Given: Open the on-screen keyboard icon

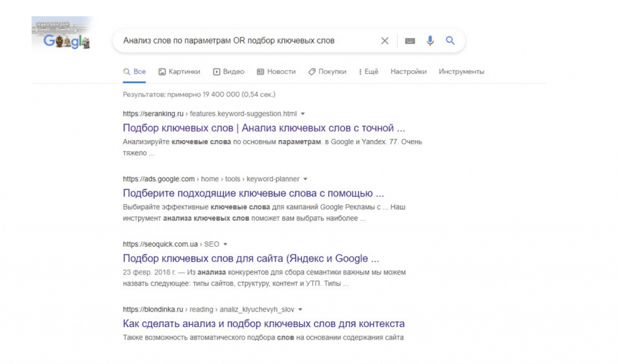Looking at the screenshot, I should coord(410,41).
